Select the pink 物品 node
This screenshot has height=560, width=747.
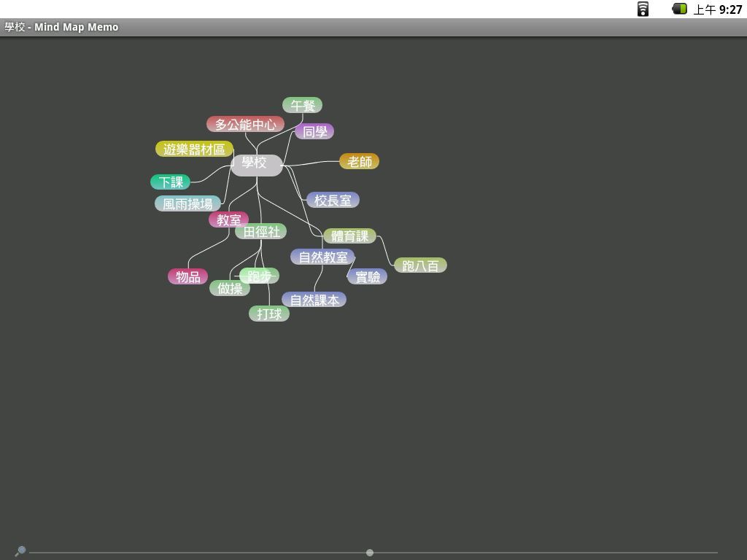coord(187,277)
